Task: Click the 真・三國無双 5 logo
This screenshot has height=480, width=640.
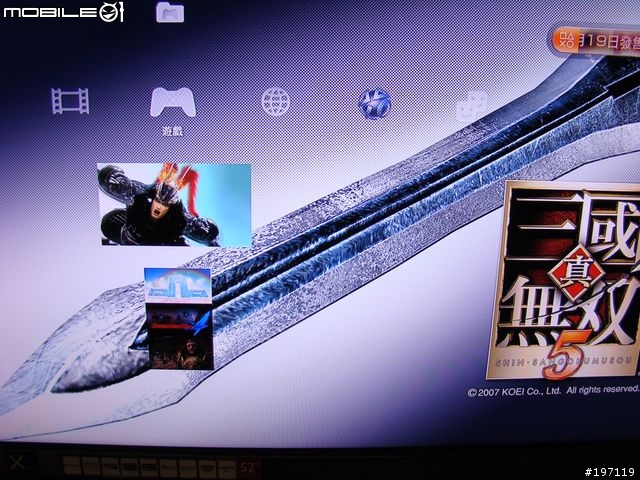Action: click(565, 280)
